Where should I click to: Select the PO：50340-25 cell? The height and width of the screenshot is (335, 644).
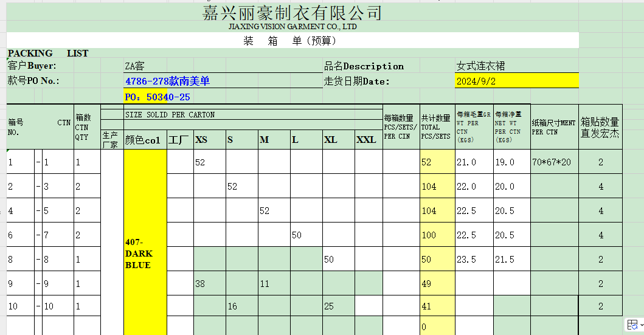[158, 97]
